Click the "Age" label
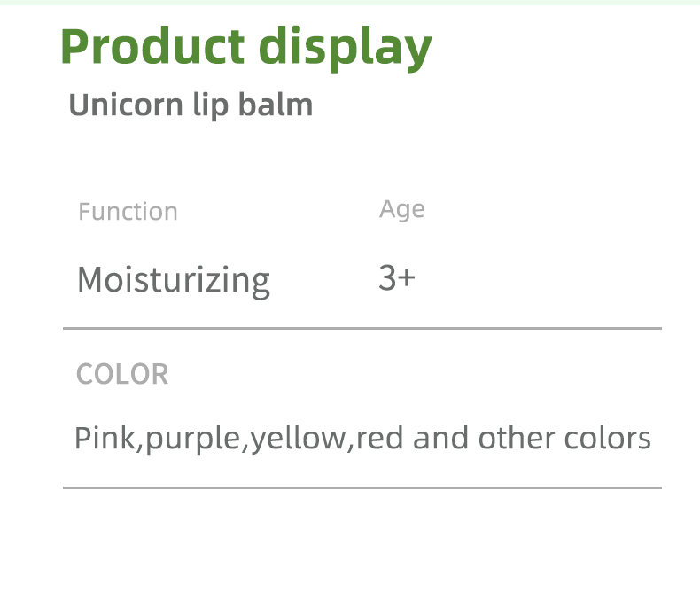This screenshot has height=592, width=700. coord(401,209)
